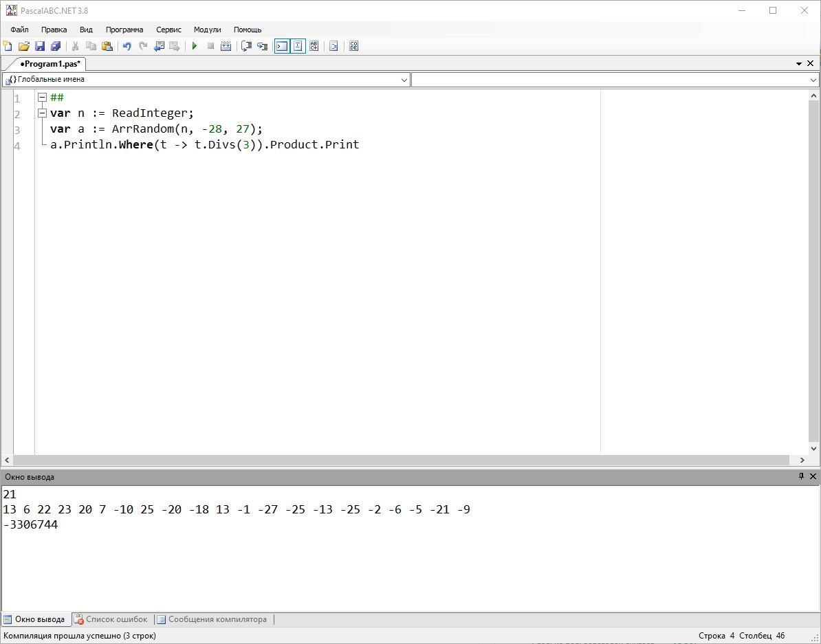Toggle the intellisense highlighted toolbar button
Viewport: 821px width, 644px height.
[298, 46]
